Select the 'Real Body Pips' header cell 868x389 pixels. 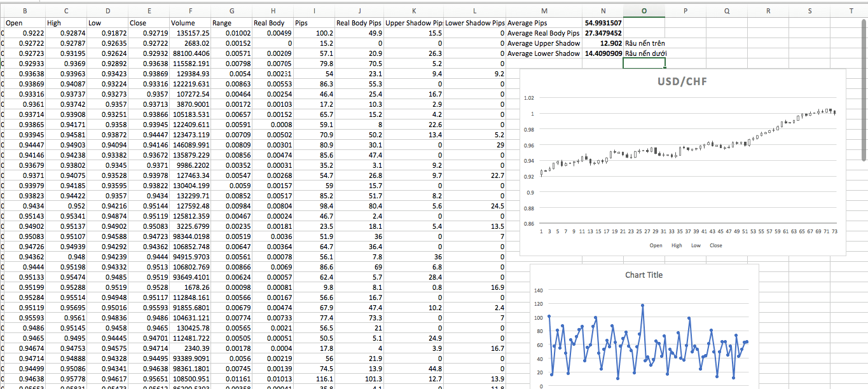[359, 23]
